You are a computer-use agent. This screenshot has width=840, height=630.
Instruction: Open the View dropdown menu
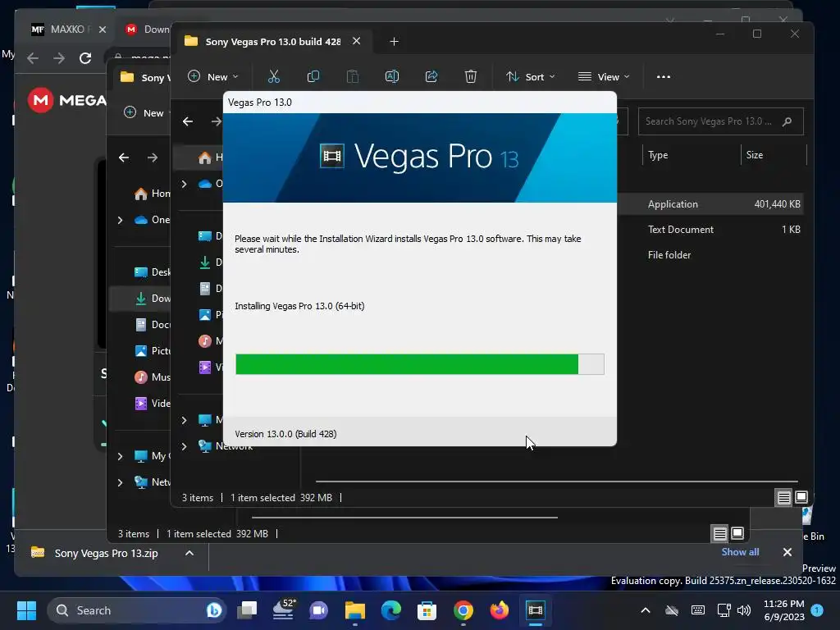pyautogui.click(x=604, y=76)
